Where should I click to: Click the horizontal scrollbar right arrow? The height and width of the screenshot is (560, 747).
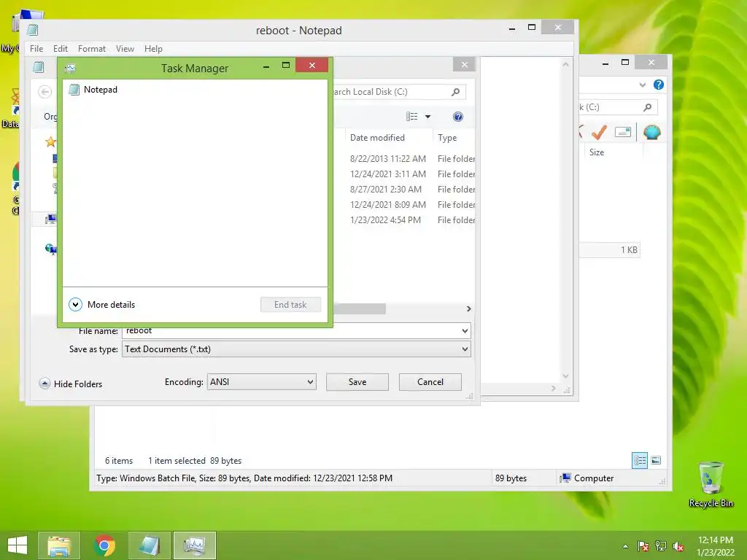pyautogui.click(x=469, y=308)
